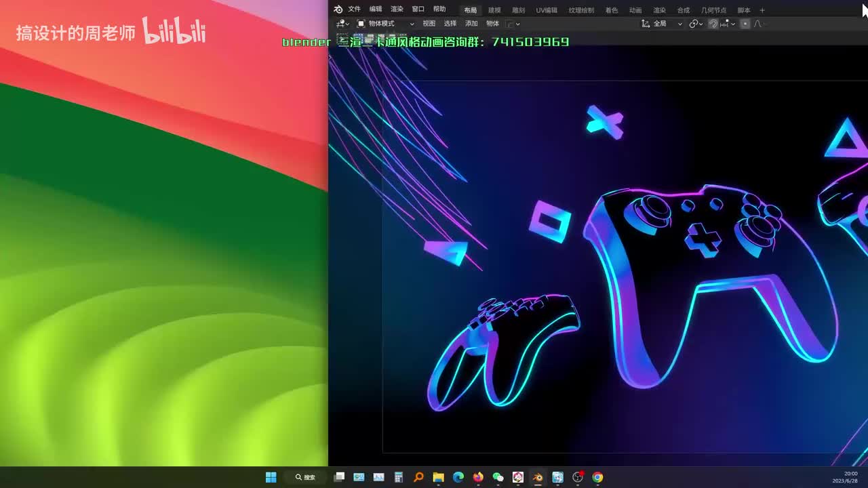The image size is (868, 488).
Task: Switch to the 几何节点 workspace tab
Action: (x=713, y=10)
